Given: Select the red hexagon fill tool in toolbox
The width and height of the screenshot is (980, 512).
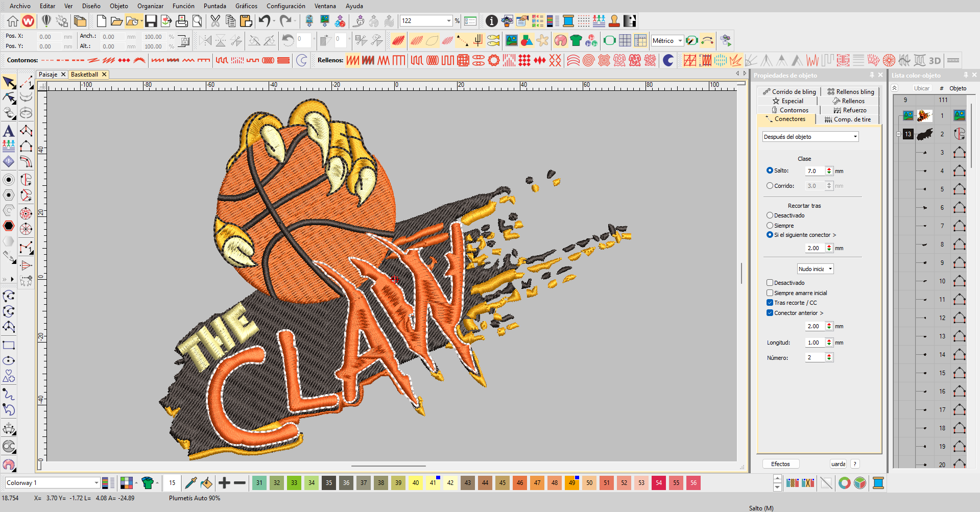Looking at the screenshot, I should tap(9, 226).
